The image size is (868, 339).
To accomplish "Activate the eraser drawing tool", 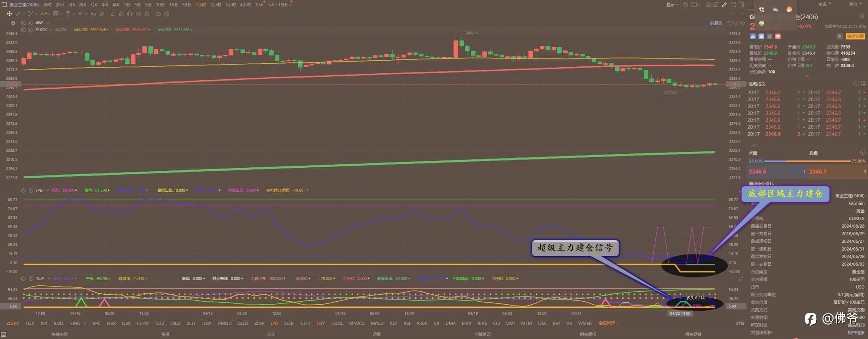I will click(x=112, y=14).
